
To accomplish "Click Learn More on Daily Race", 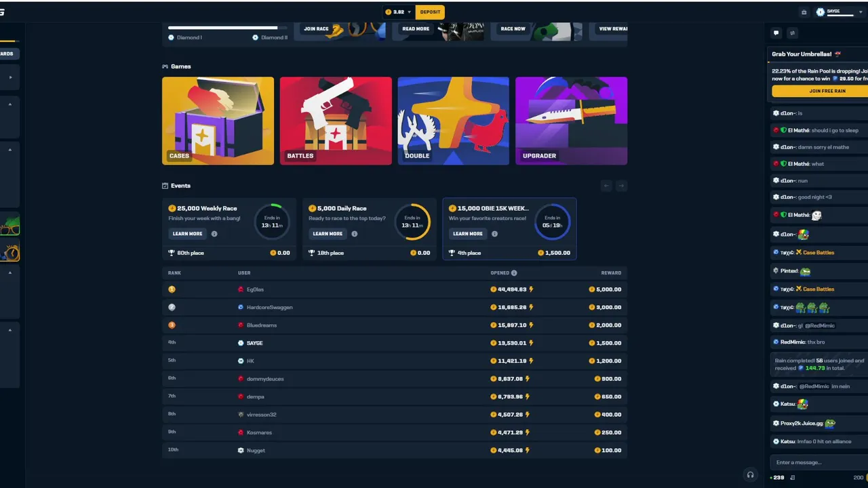I will pos(328,234).
